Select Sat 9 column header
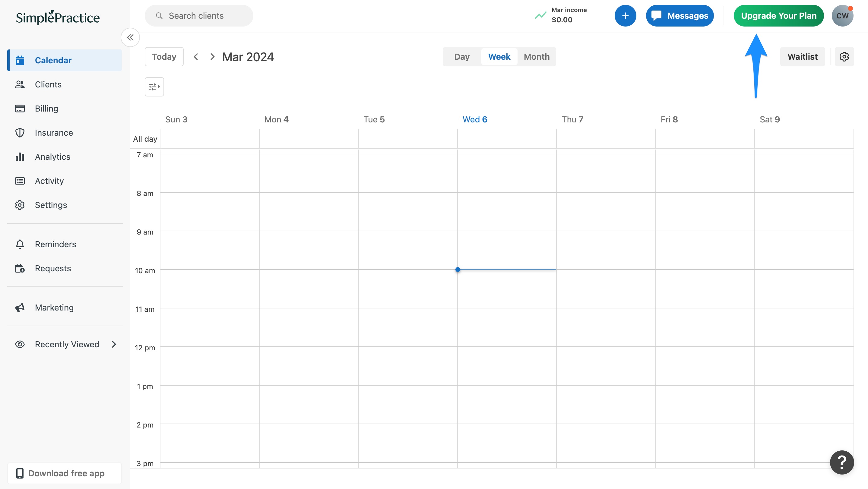The height and width of the screenshot is (489, 868). coord(770,120)
